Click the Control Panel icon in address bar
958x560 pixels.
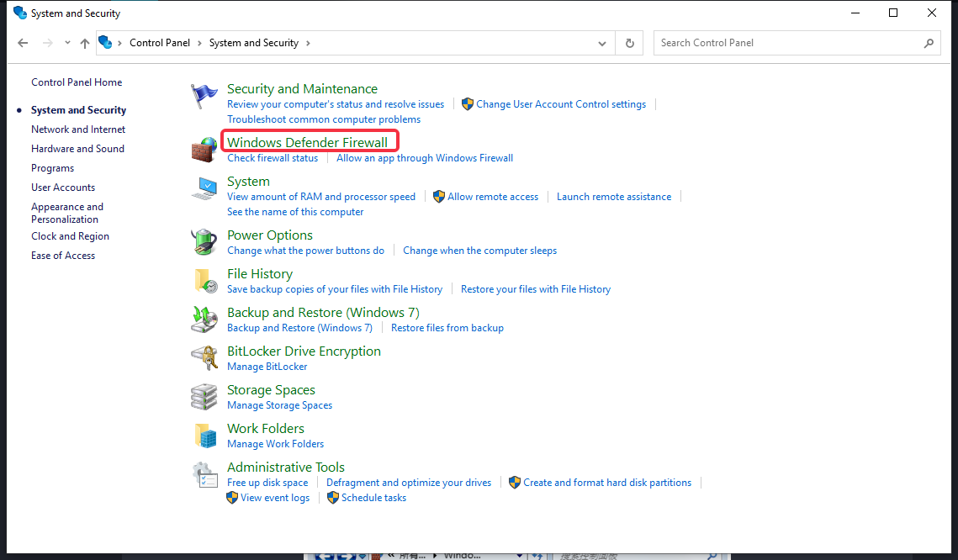tap(106, 42)
